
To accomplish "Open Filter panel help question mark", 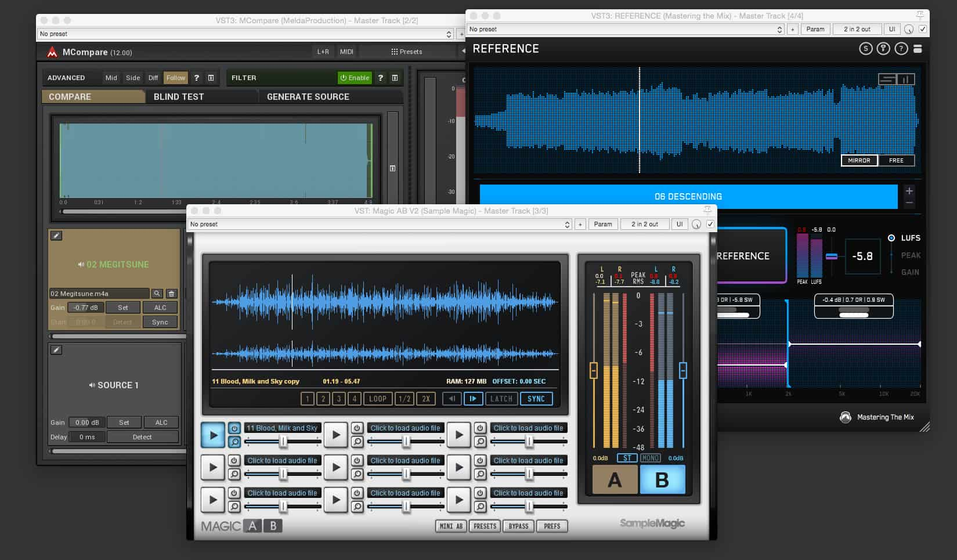I will tap(381, 78).
